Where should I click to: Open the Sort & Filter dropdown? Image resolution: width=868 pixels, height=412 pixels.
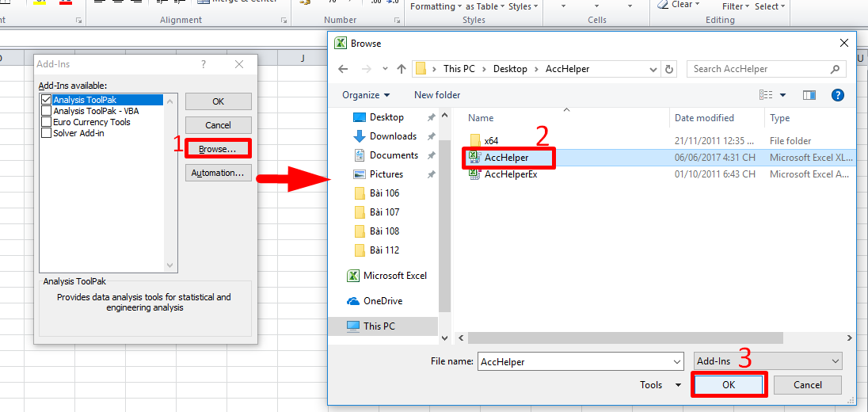click(736, 6)
